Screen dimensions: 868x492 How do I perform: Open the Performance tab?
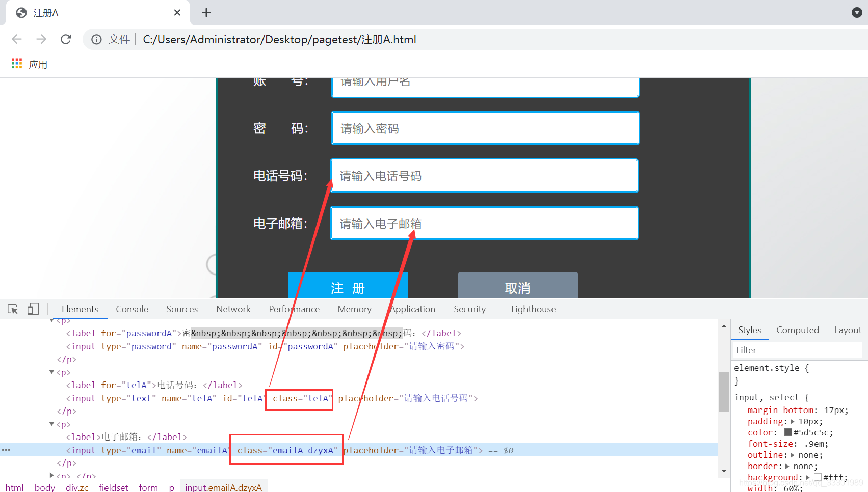(x=294, y=309)
